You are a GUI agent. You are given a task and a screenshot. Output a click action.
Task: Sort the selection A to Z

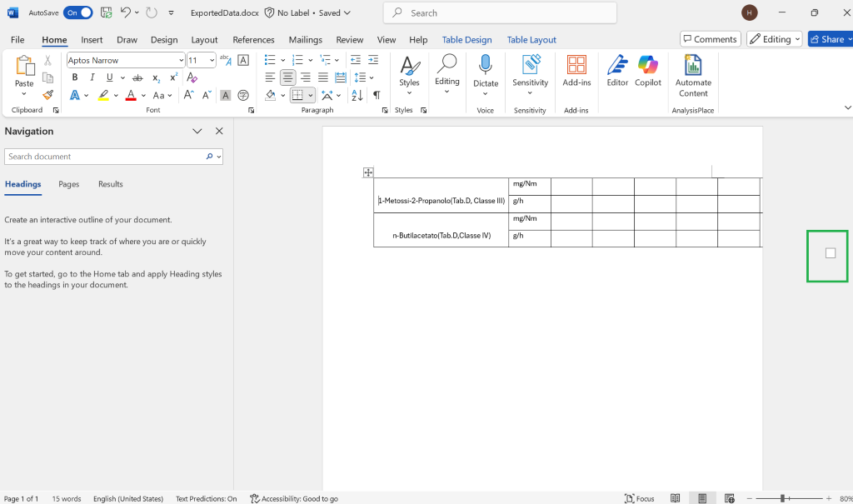click(357, 95)
